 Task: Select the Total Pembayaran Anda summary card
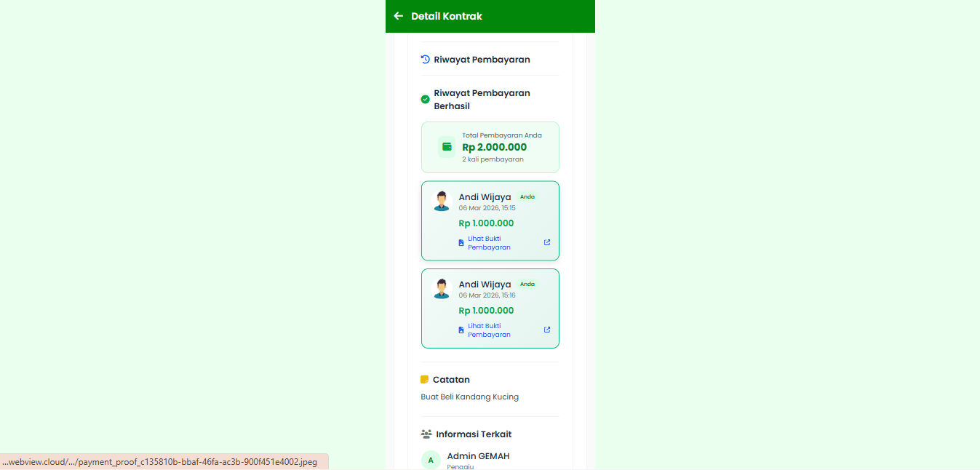[490, 146]
